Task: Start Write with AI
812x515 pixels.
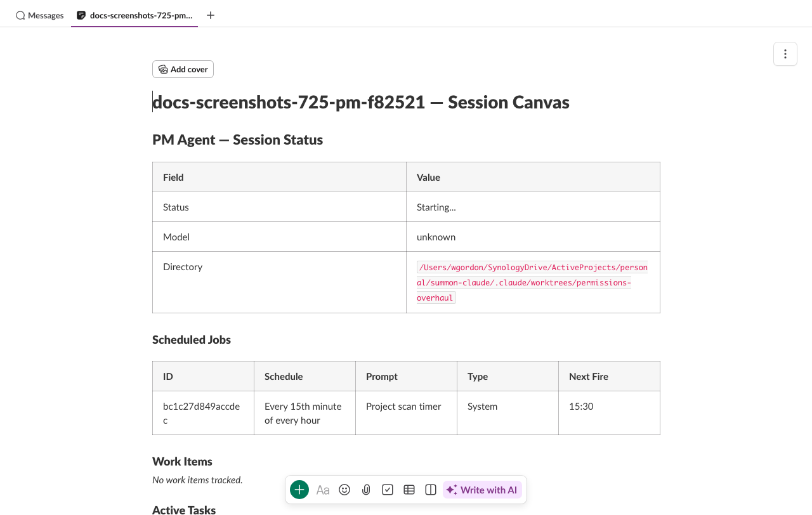Action: [x=481, y=490]
